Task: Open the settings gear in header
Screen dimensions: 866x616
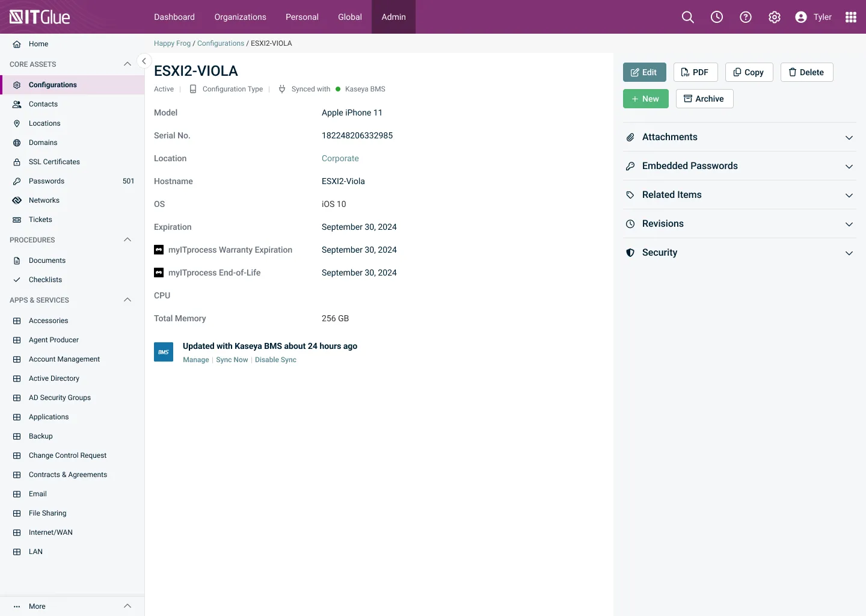Action: [x=774, y=17]
